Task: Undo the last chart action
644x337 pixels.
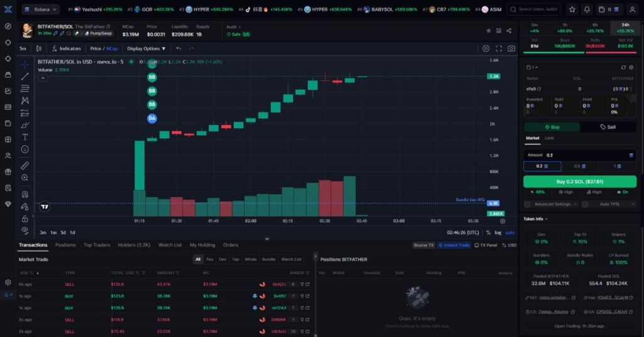Action: [178, 48]
